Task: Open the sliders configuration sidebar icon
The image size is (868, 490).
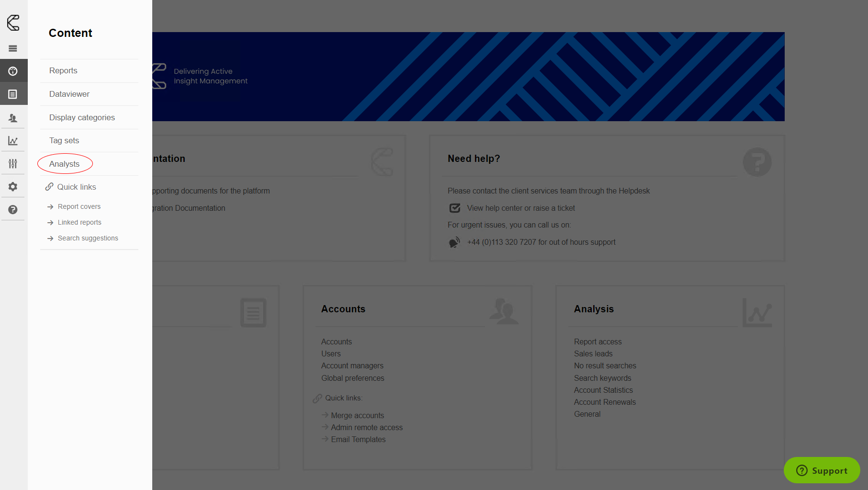Action: (x=13, y=164)
